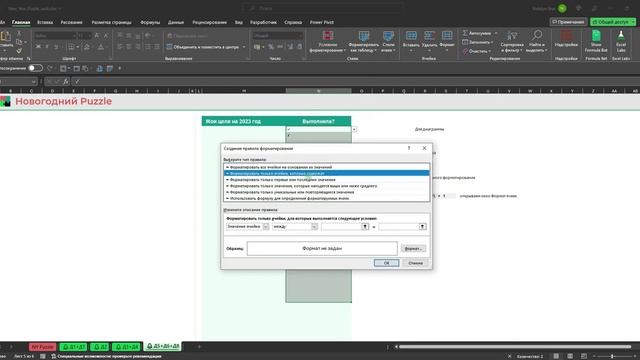The height and width of the screenshot is (360, 640).
Task: Click OK in the formatting rule dialog
Action: point(387,263)
